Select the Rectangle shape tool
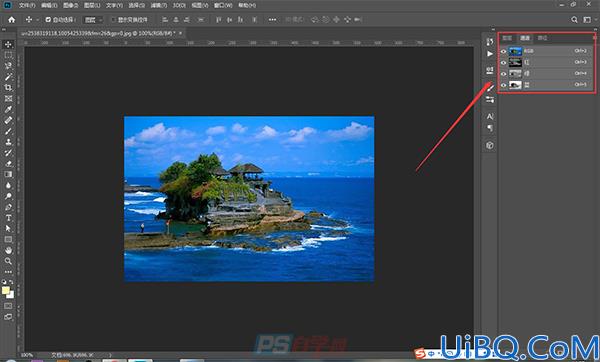Image resolution: width=600 pixels, height=362 pixels. coord(8,240)
